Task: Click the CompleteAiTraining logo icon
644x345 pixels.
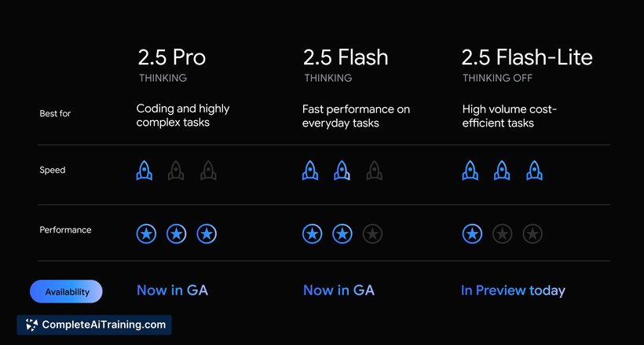Action: 31,325
